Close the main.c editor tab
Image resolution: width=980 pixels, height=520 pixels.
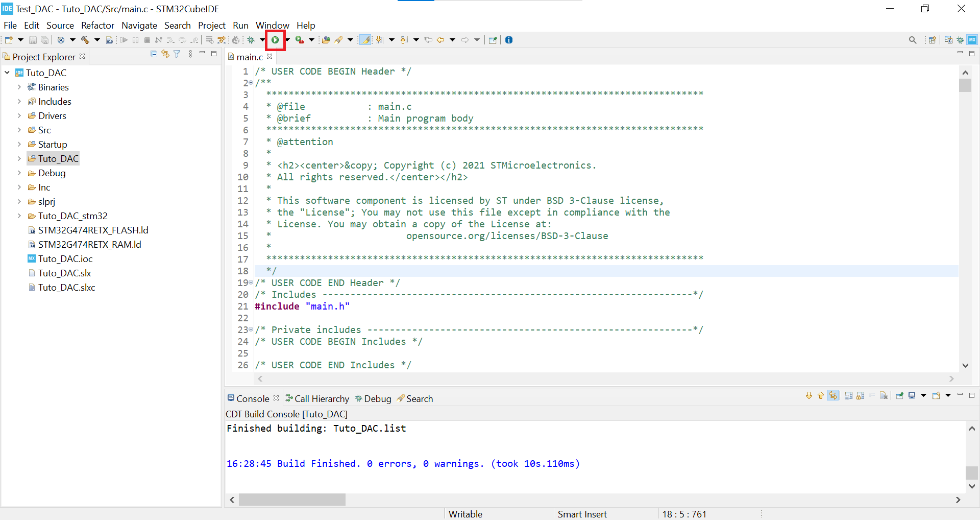click(269, 56)
